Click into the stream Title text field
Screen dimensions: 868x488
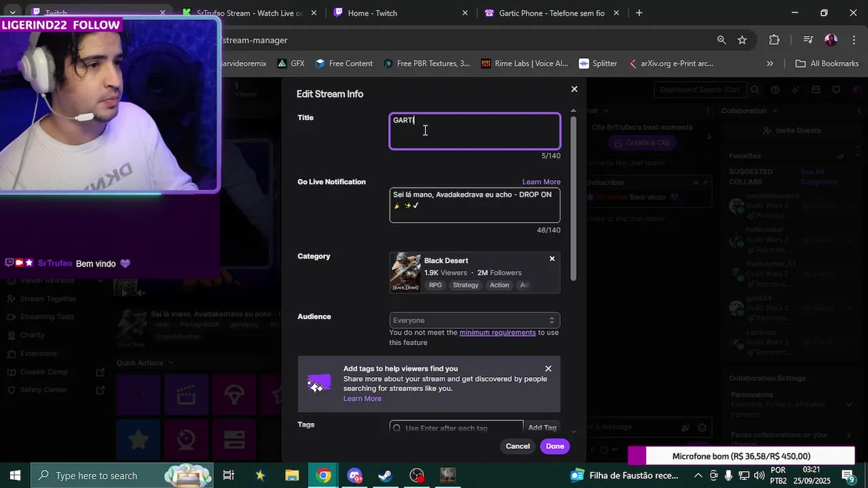pos(475,131)
